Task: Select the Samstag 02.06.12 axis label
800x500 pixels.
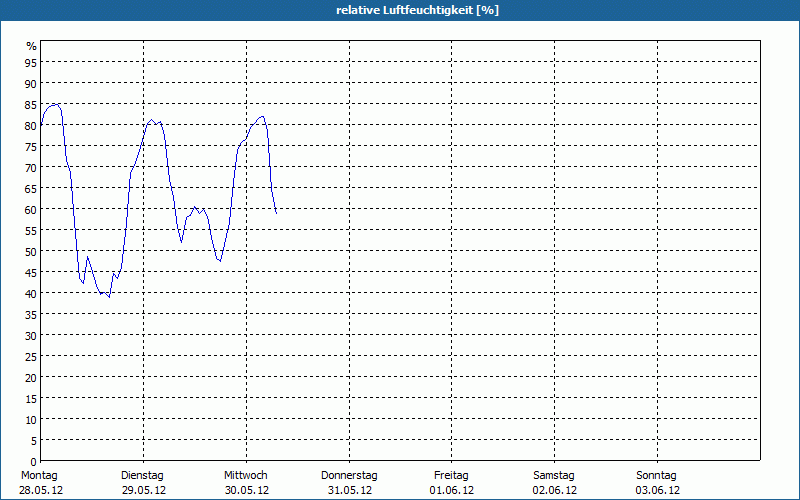Action: [x=555, y=483]
